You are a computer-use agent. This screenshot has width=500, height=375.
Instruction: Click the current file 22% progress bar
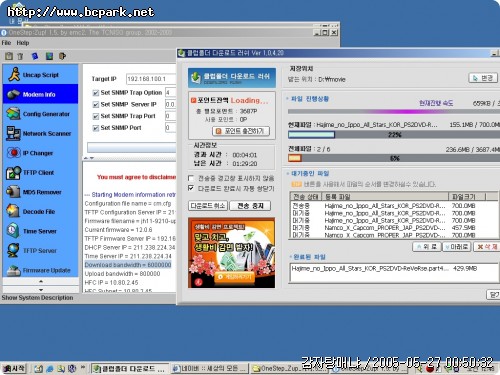[394, 135]
